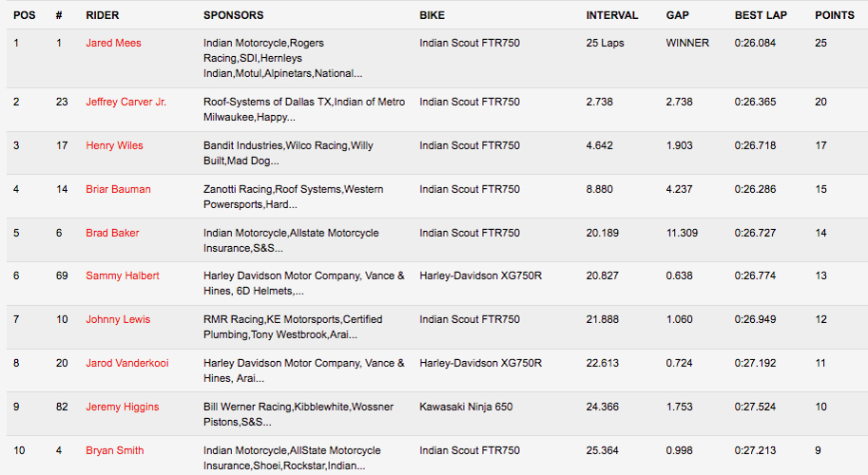Select the SPONSORS column header
Viewport: 868px width, 475px height.
click(x=233, y=16)
